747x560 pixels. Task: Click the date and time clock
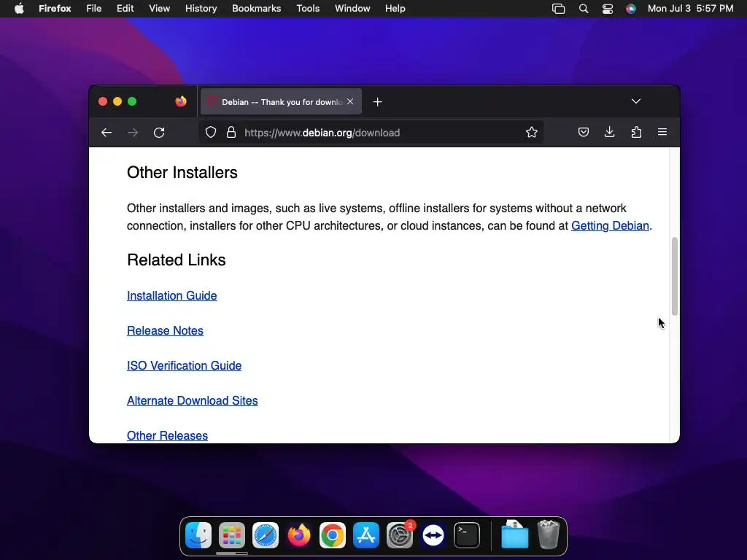tap(690, 9)
